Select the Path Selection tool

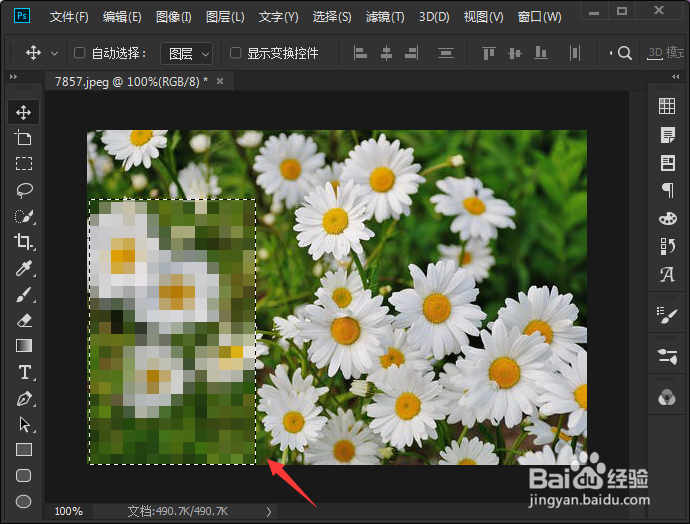[25, 424]
